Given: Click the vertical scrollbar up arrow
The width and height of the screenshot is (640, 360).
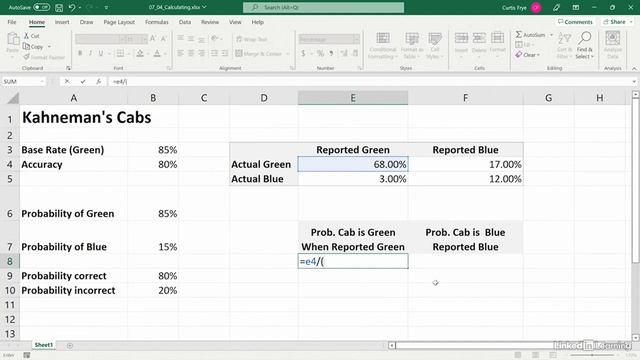Looking at the screenshot, I should pos(635,95).
